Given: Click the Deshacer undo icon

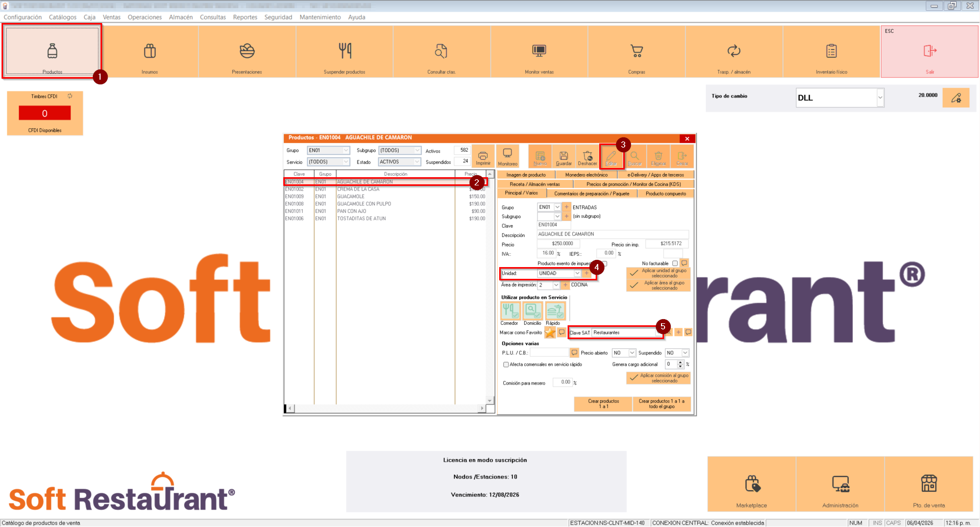Looking at the screenshot, I should [587, 156].
